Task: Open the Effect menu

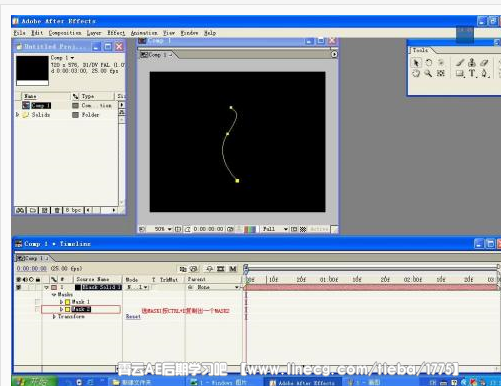Action: coord(116,33)
